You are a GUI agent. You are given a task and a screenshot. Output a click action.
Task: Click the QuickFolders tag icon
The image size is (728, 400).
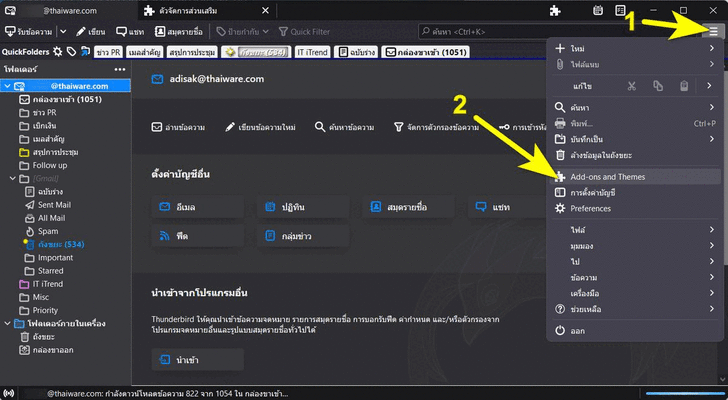coord(71,52)
